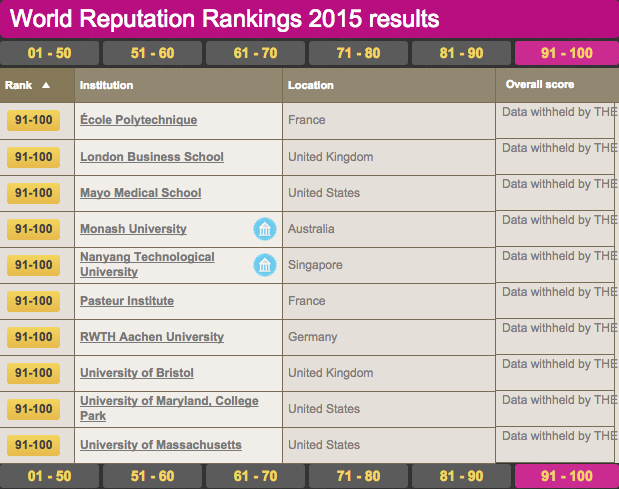Click the institution badge icon beside Nanyang Technological University
The width and height of the screenshot is (619, 489).
coord(264,265)
